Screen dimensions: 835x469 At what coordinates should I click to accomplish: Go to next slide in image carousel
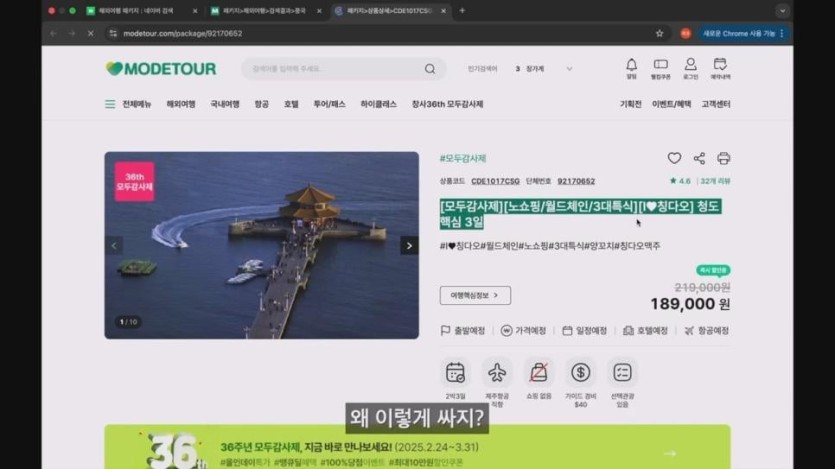click(408, 245)
